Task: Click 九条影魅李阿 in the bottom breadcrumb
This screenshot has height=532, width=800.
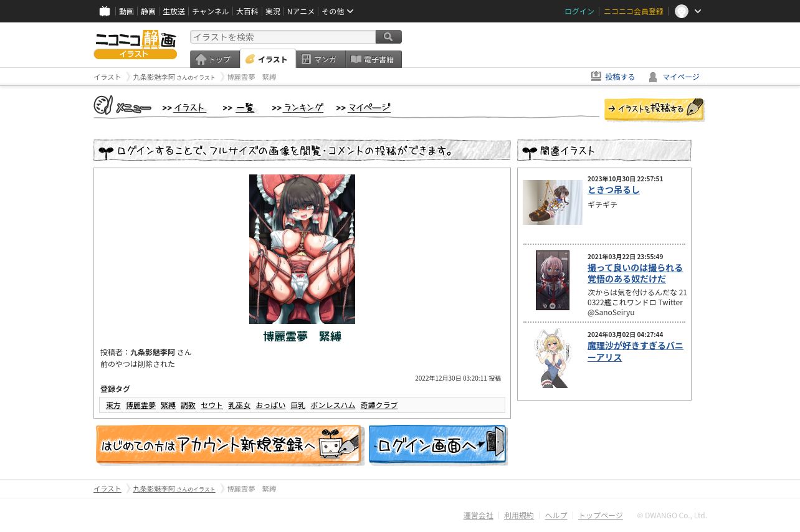Action: (x=154, y=489)
